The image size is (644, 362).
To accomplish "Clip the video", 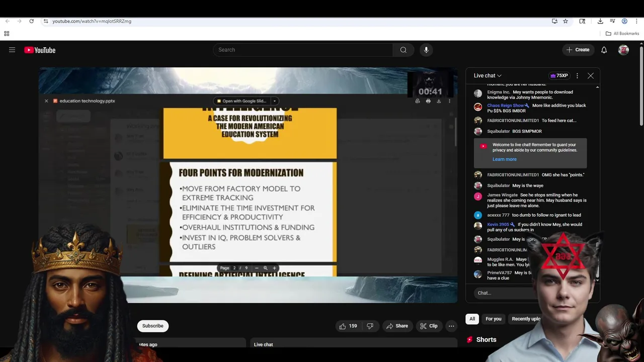I will click(429, 326).
